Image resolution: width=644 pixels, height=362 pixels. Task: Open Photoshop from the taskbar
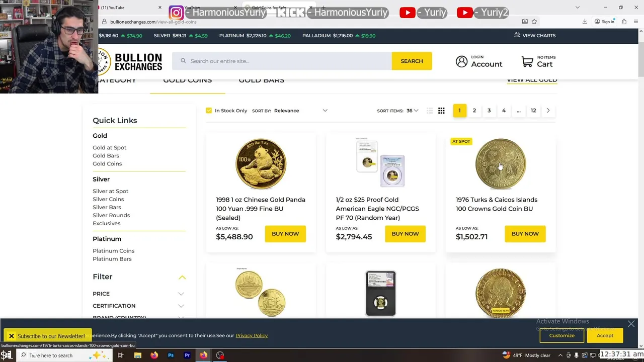[171, 355]
